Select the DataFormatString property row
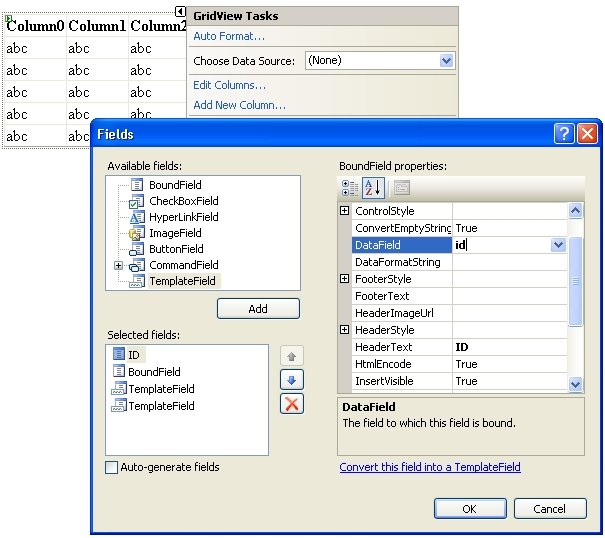The image size is (605, 538). 460,262
